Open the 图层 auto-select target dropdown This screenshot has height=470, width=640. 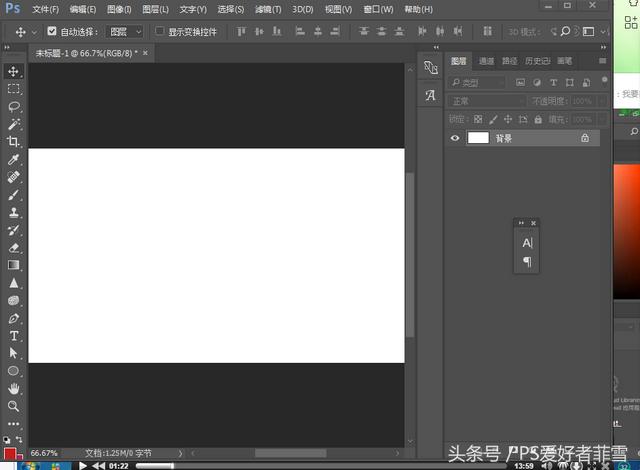click(124, 31)
